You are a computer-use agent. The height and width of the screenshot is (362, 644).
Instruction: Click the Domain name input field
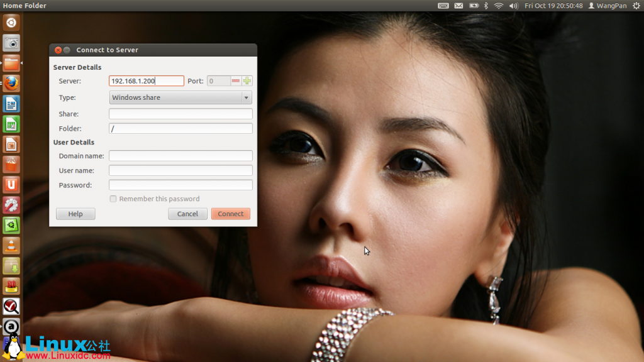click(180, 156)
